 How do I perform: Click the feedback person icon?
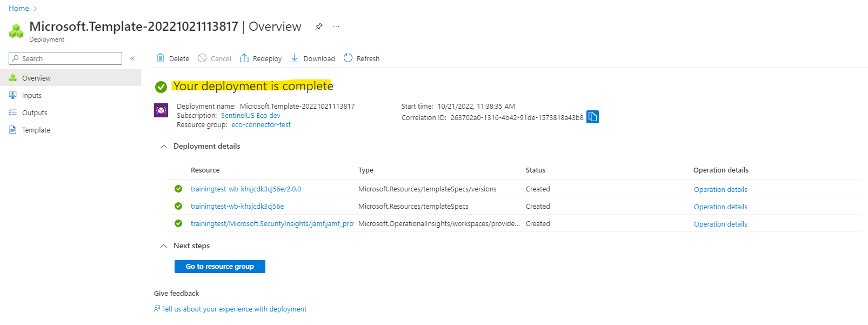157,309
